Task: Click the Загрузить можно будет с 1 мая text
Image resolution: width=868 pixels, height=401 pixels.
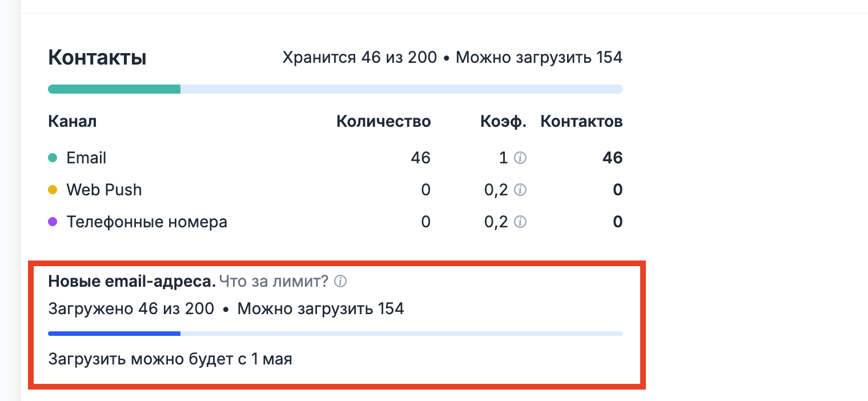Action: [x=170, y=359]
